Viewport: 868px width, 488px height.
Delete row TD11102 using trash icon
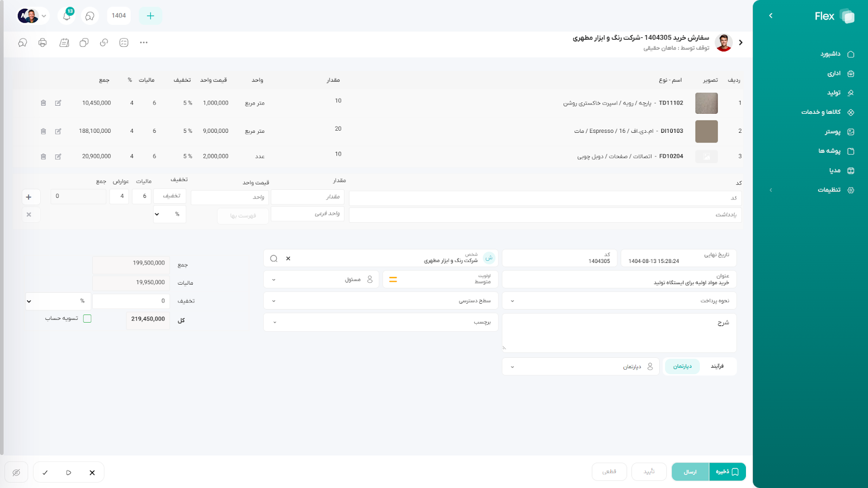click(x=43, y=103)
